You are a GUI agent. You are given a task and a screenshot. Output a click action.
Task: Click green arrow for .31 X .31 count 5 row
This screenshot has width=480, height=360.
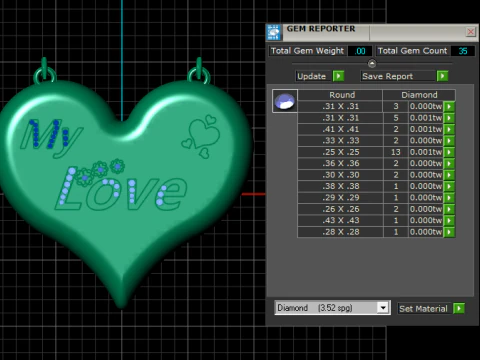coord(449,118)
